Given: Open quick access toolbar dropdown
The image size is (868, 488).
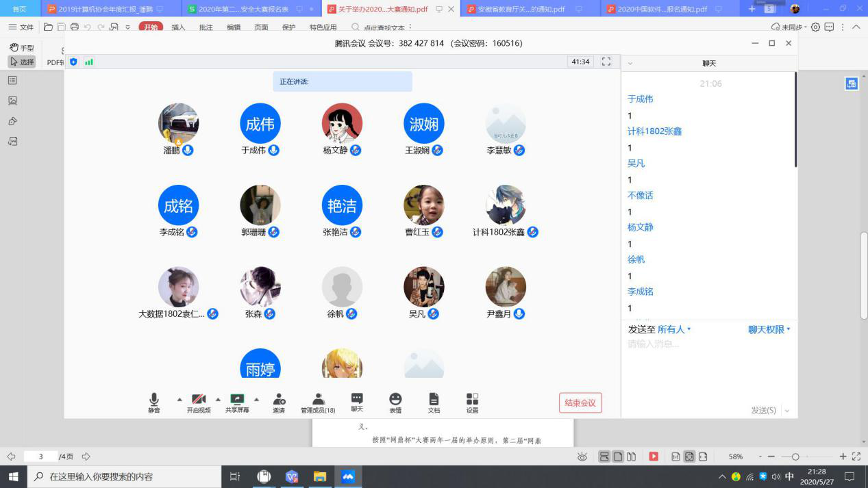Looking at the screenshot, I should coord(127,27).
